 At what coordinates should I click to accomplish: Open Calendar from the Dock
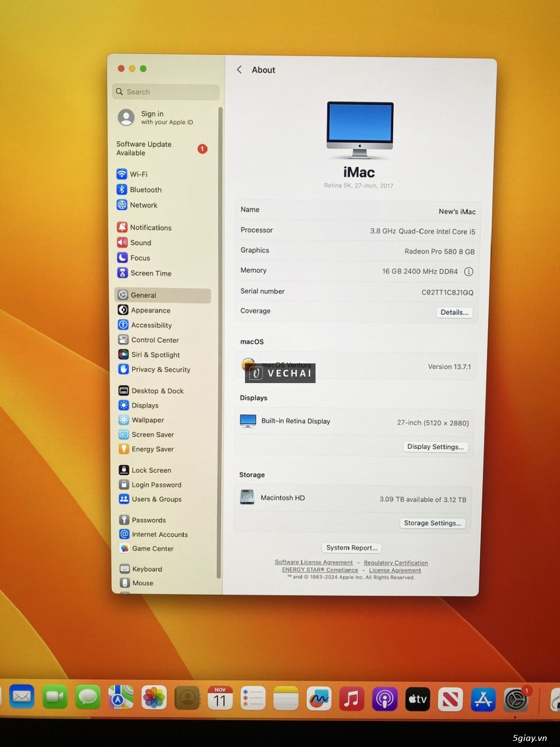pos(220,699)
